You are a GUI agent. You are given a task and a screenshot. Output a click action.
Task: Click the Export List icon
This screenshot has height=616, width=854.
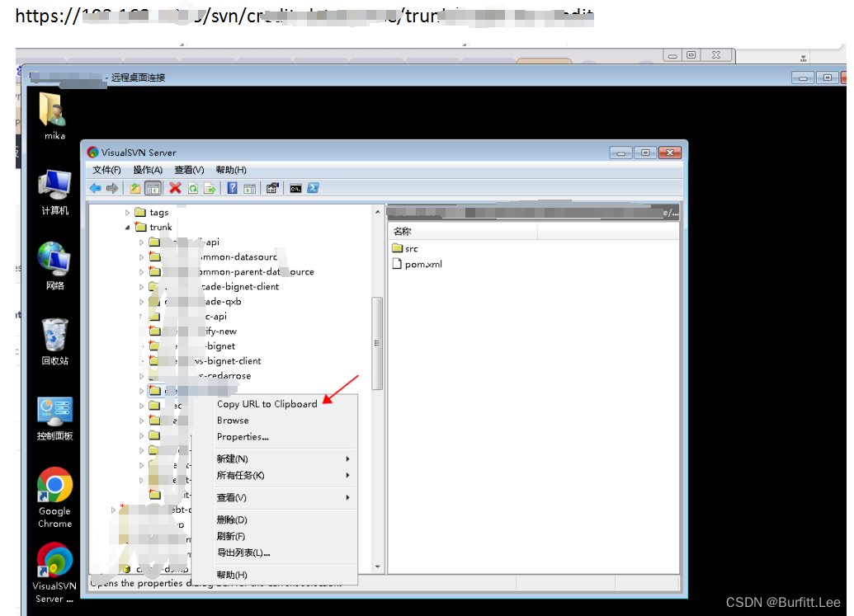pos(209,188)
